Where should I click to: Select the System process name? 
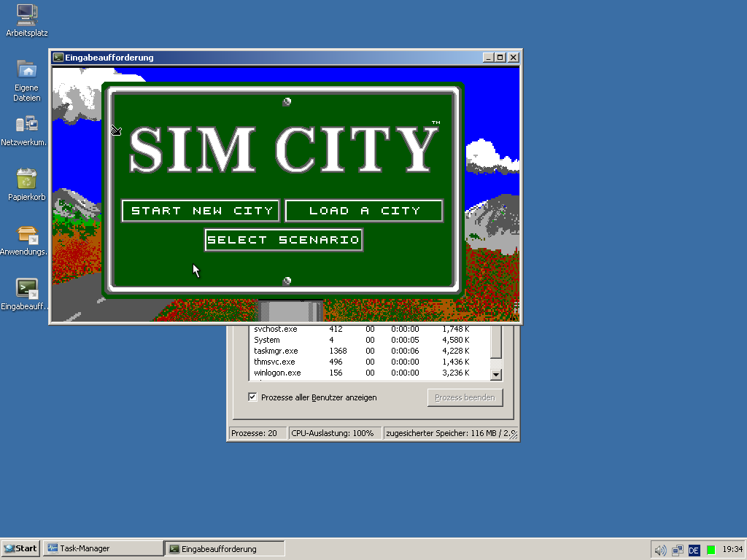click(267, 340)
